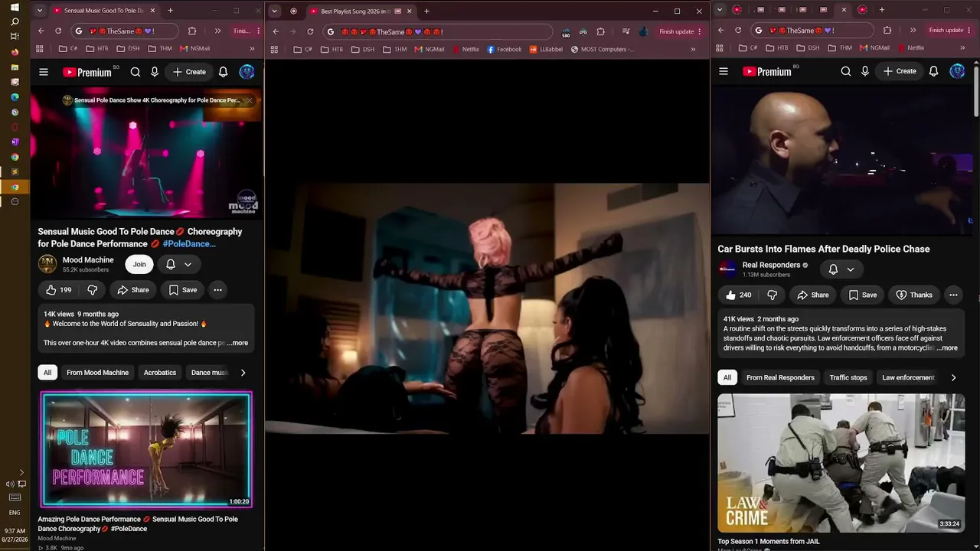The image size is (980, 551).
Task: Open the Real Responders channel name link
Action: coord(771,265)
